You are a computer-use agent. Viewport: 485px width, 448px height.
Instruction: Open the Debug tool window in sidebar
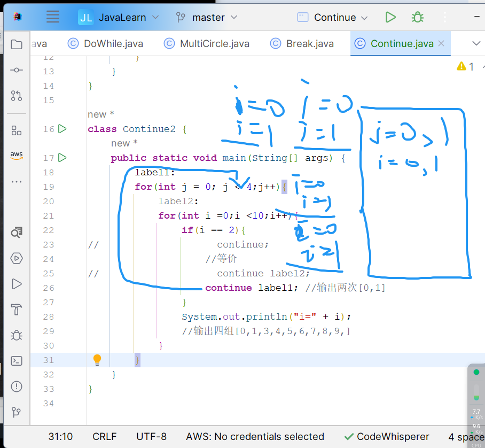(x=17, y=335)
